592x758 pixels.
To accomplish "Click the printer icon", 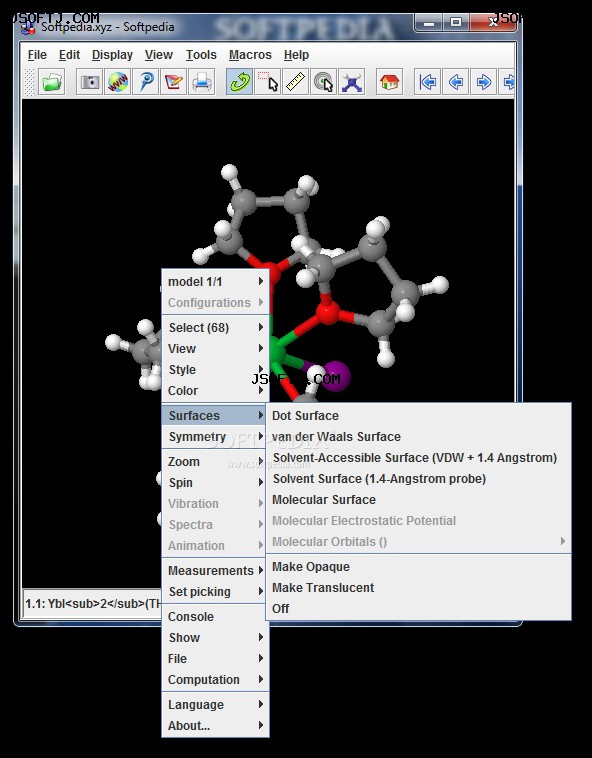I will 202,82.
